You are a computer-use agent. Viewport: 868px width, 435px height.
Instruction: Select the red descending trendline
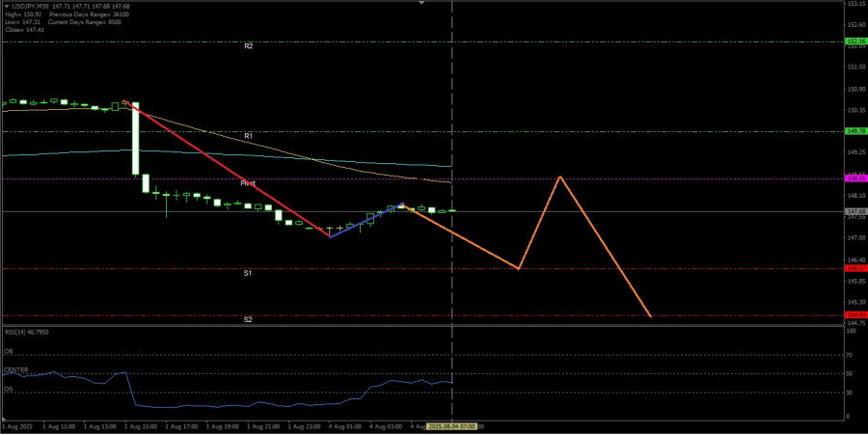(x=226, y=169)
